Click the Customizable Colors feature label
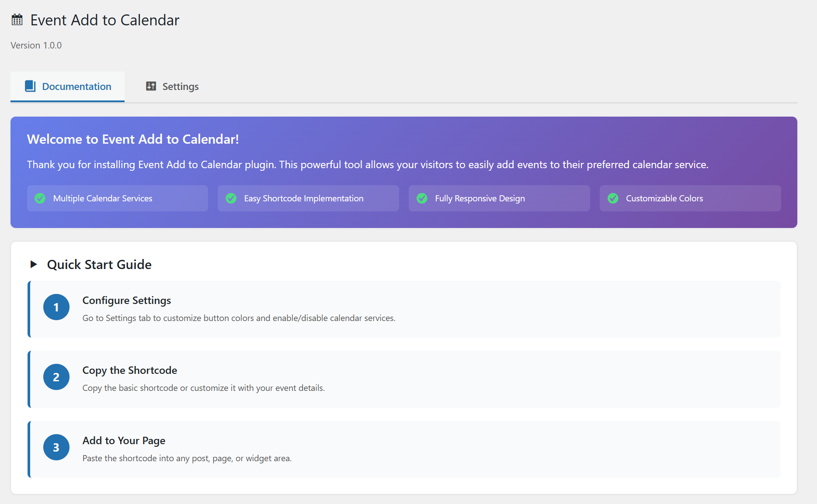This screenshot has height=504, width=817. point(664,198)
